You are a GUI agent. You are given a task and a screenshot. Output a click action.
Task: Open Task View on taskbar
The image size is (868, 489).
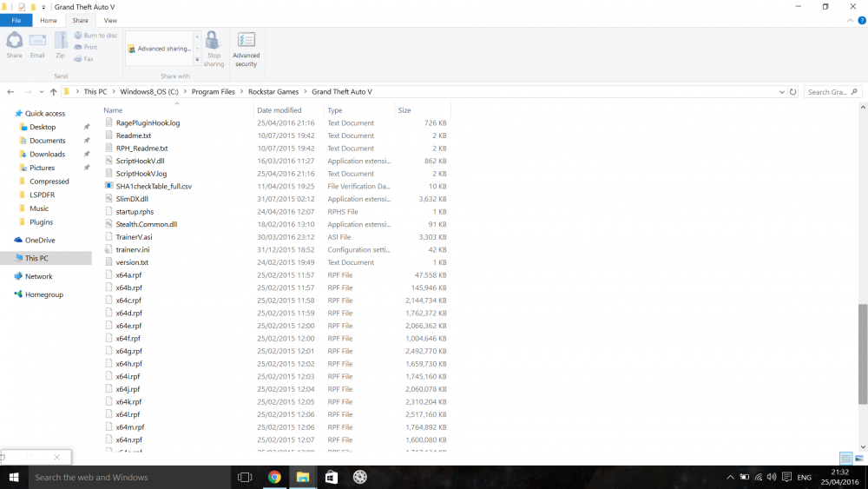pos(245,477)
